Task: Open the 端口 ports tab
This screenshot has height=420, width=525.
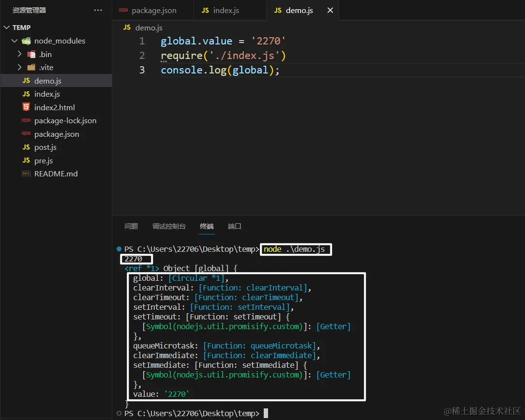Action: pos(234,226)
